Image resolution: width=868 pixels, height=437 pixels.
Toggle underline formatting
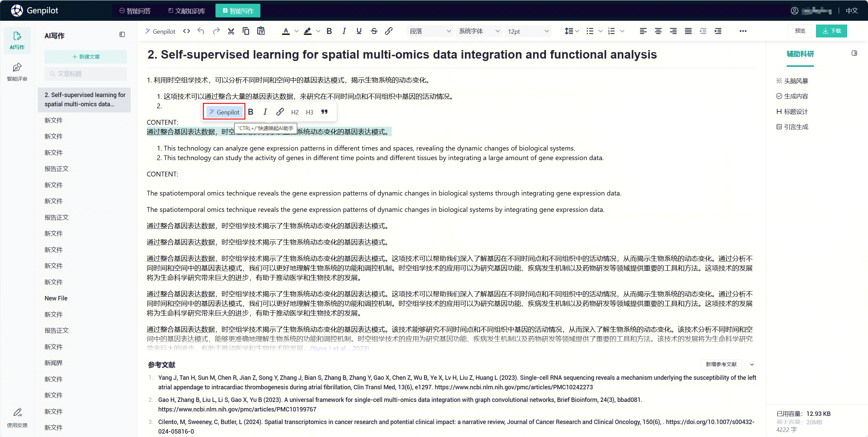(359, 31)
